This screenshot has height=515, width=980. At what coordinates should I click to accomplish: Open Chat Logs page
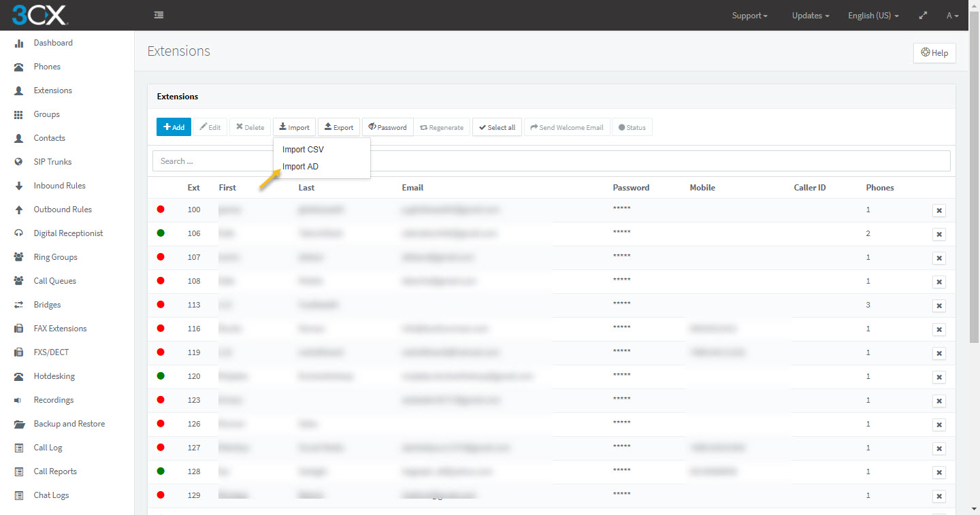[x=51, y=495]
